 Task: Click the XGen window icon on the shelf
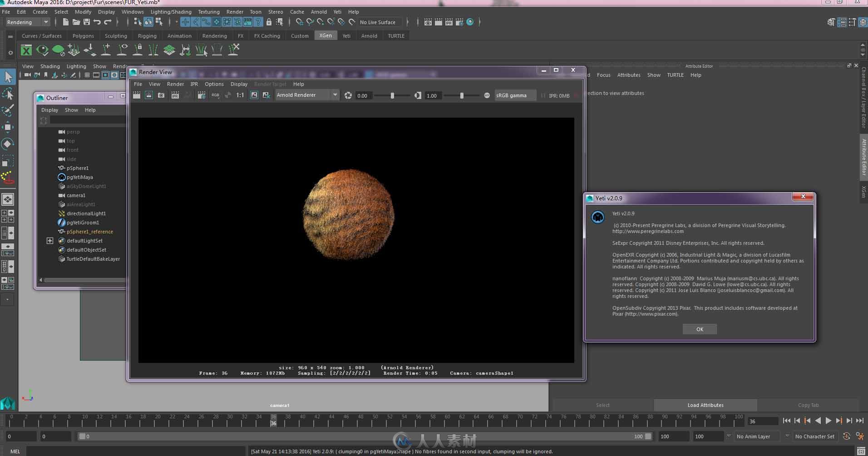[x=26, y=50]
